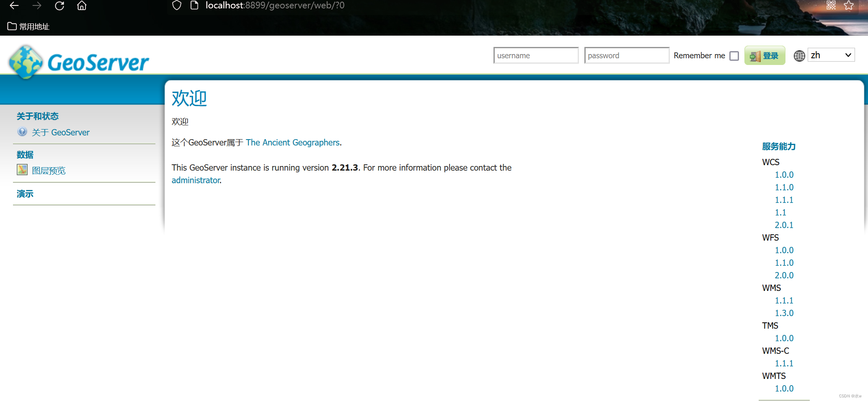868x402 pixels.
Task: Open the 常用地址 bookmarks folder
Action: (x=28, y=26)
